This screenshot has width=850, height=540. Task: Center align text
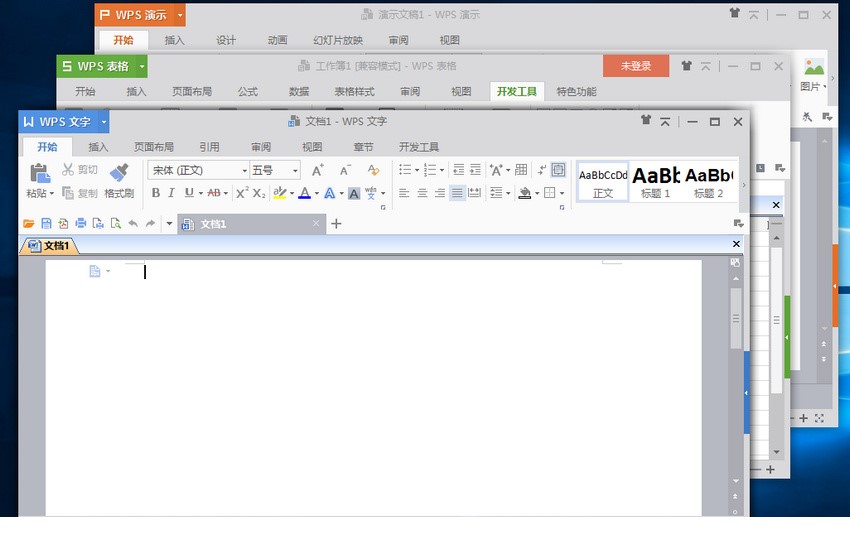pos(422,192)
